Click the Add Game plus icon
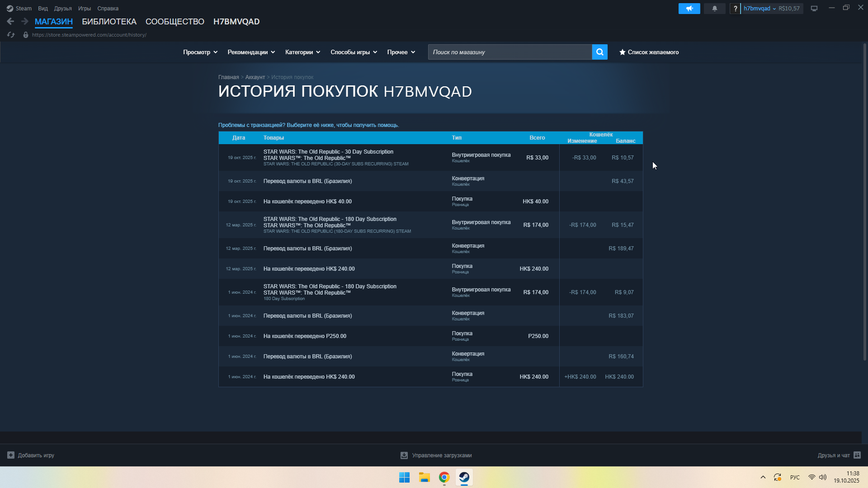868x488 pixels. click(x=11, y=455)
